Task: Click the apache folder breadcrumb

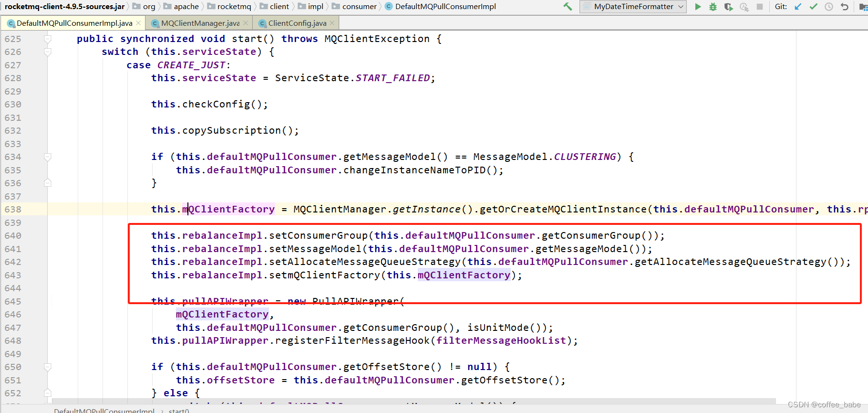Action: pos(181,7)
